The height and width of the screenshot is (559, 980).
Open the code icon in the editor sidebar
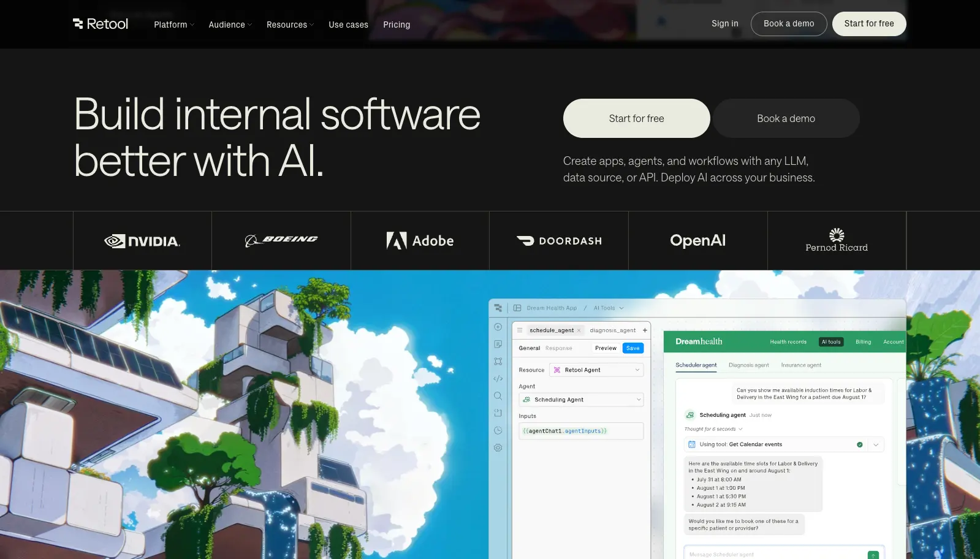[498, 379]
